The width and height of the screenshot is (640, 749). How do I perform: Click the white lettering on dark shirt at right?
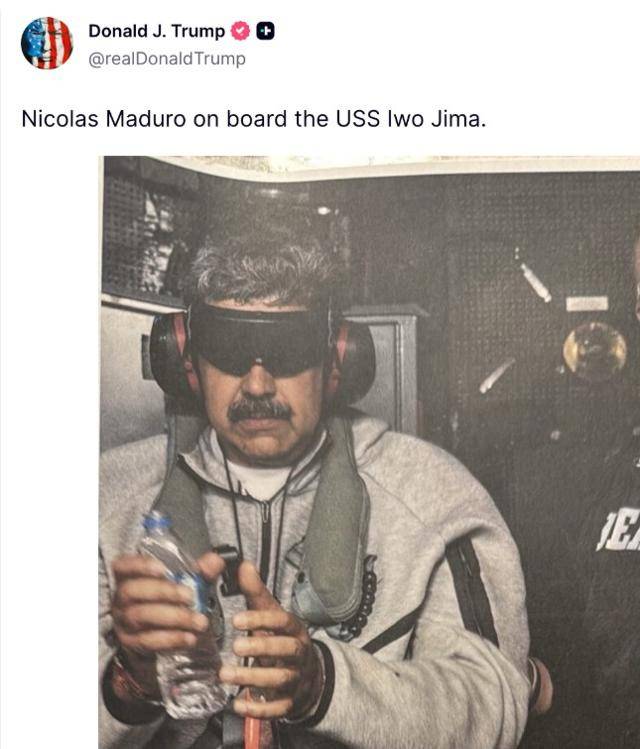click(619, 530)
